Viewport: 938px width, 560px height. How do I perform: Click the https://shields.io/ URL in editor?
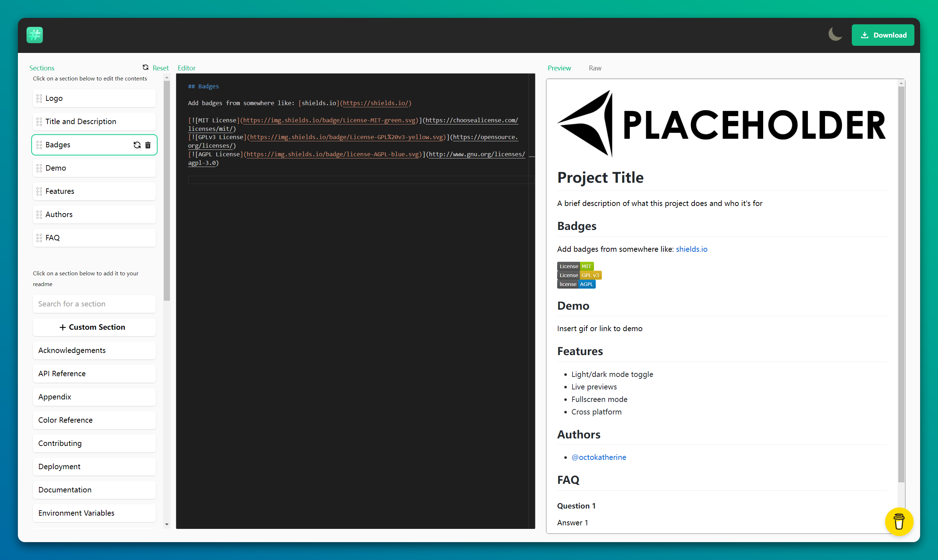[375, 103]
